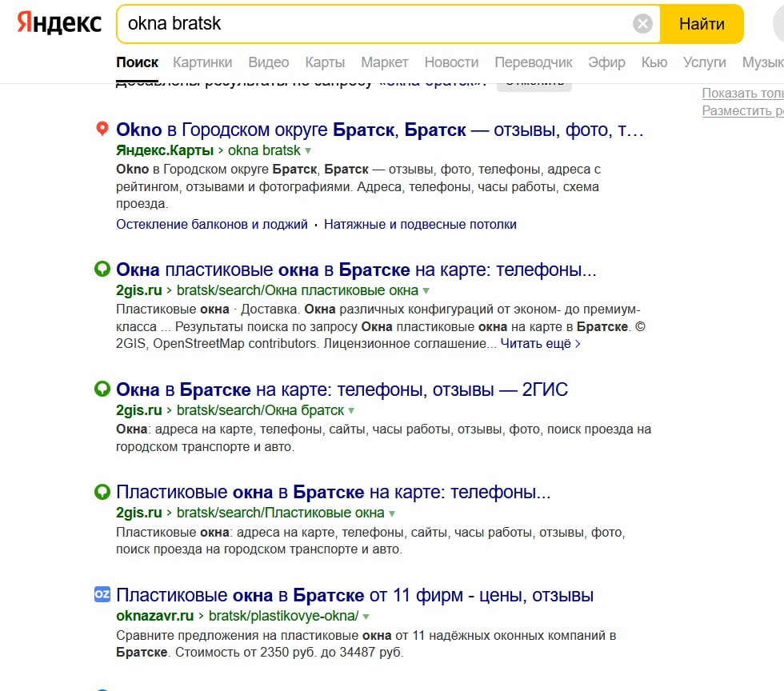
Task: Click 'bratsk/search/Окна братск' URL path
Action: [x=261, y=410]
